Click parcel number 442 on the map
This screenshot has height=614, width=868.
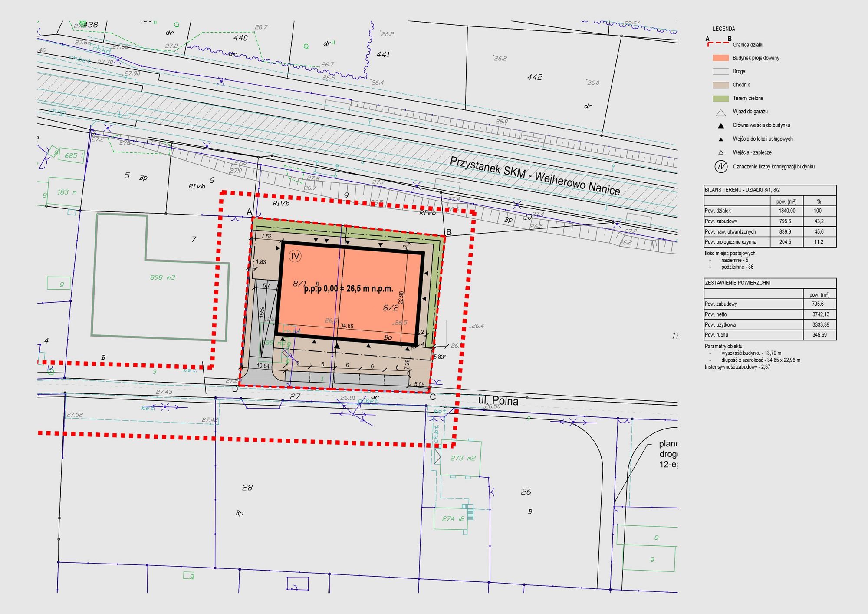pyautogui.click(x=535, y=77)
